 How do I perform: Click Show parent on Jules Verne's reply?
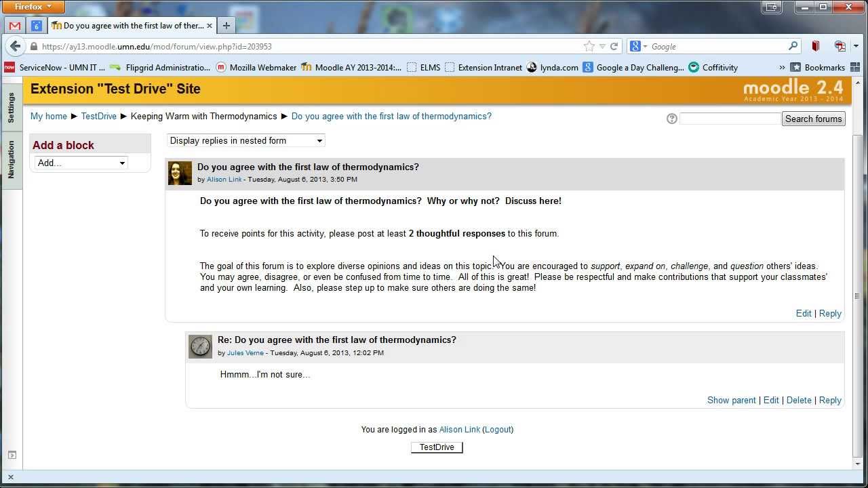click(x=731, y=400)
